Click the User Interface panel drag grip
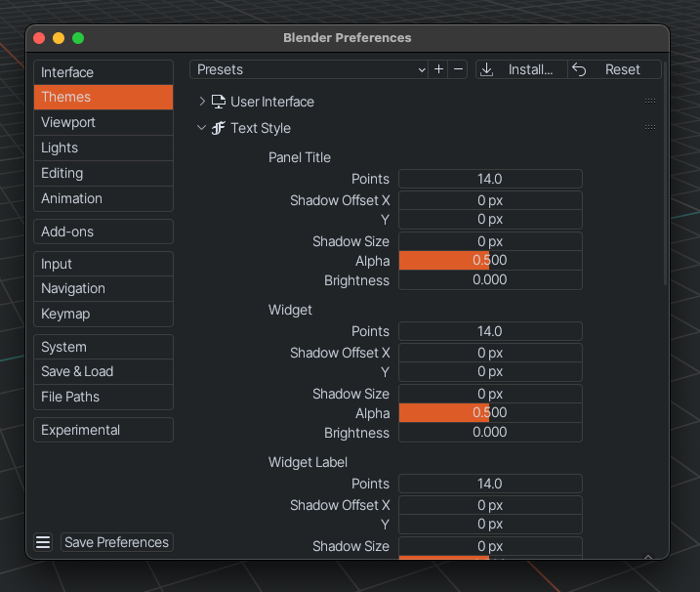 [650, 101]
